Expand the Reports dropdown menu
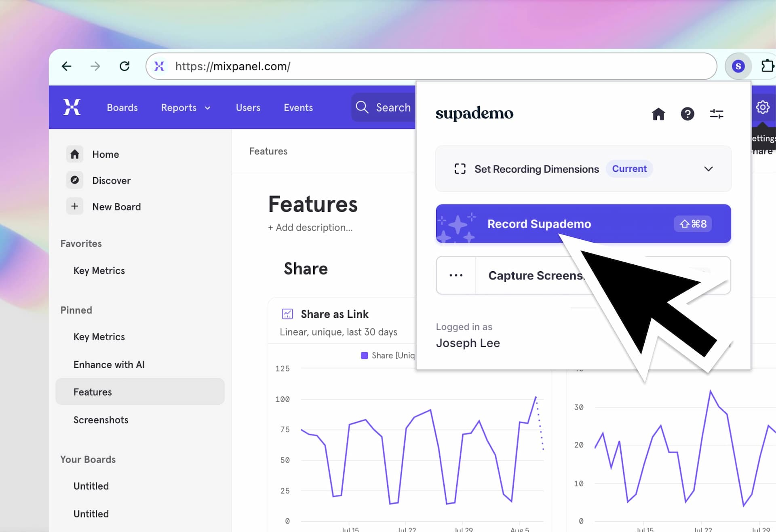Viewport: 776px width, 532px height. coord(186,108)
